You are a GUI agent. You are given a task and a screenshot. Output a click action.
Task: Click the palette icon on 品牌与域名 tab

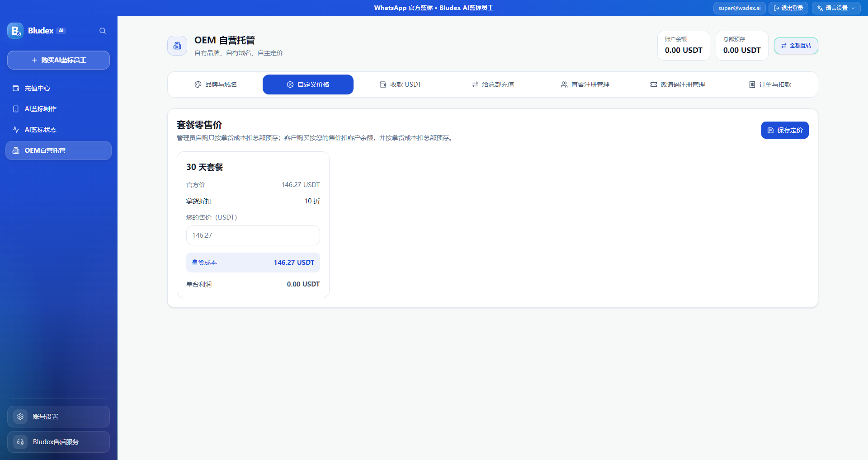click(x=198, y=84)
